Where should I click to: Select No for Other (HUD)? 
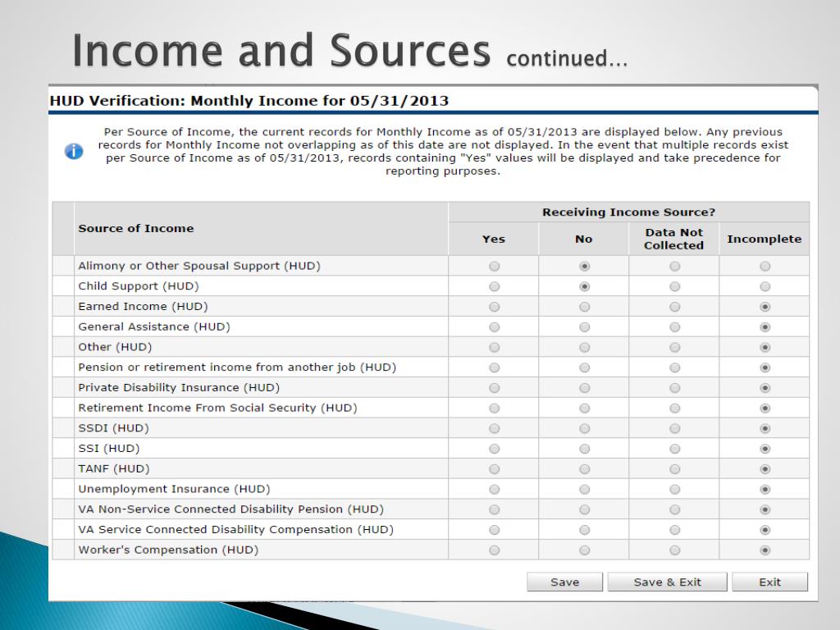pos(584,348)
